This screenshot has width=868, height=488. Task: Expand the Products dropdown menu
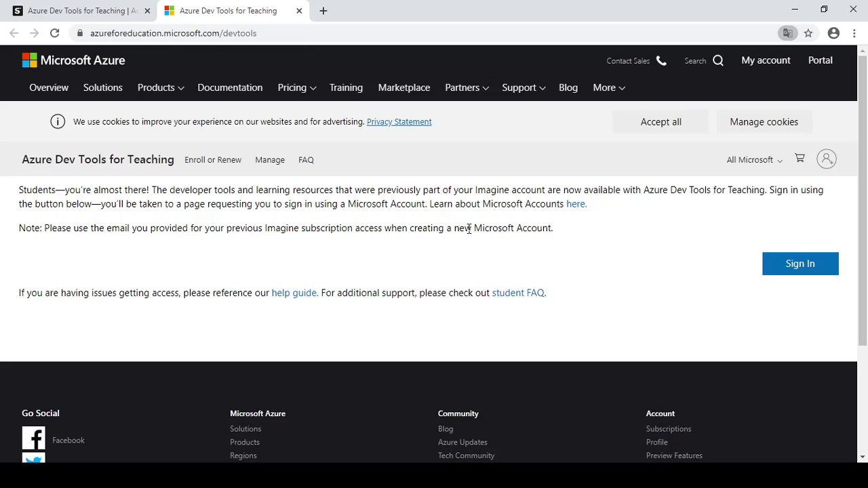pos(161,87)
